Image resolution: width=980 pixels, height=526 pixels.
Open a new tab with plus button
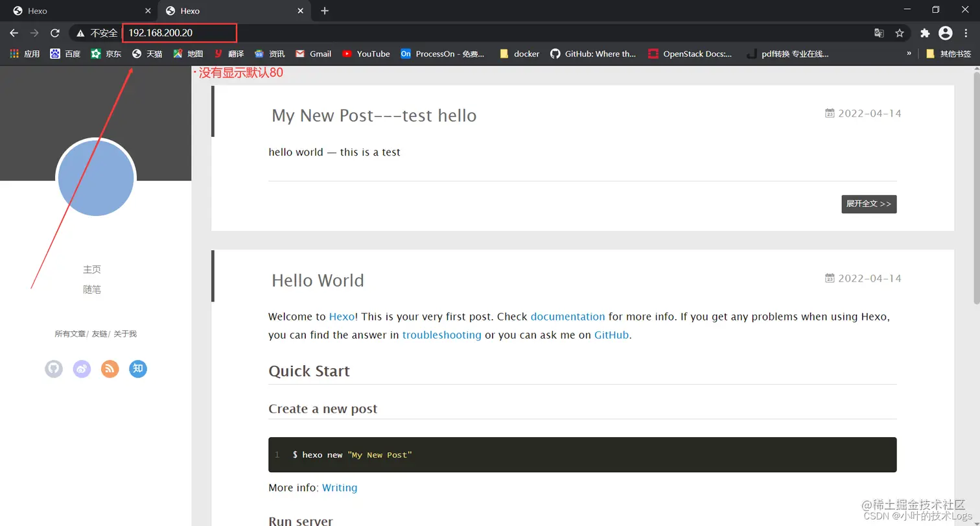pos(325,11)
